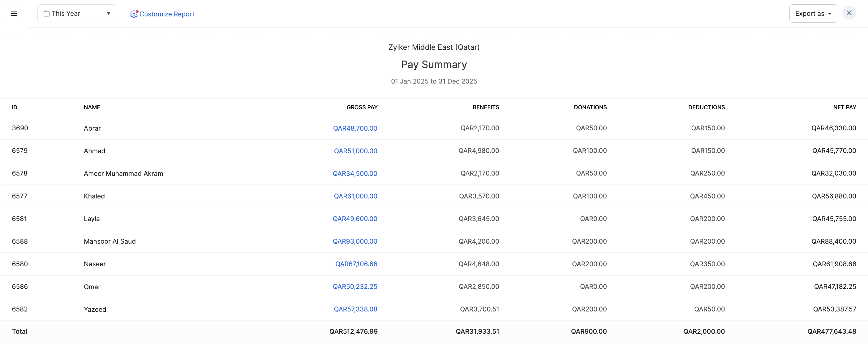Click the Customize Report gear icon

tap(134, 14)
